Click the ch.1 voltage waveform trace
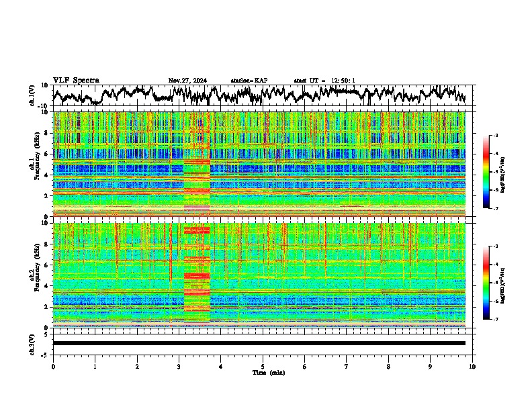This screenshot has width=532, height=411. point(259,95)
